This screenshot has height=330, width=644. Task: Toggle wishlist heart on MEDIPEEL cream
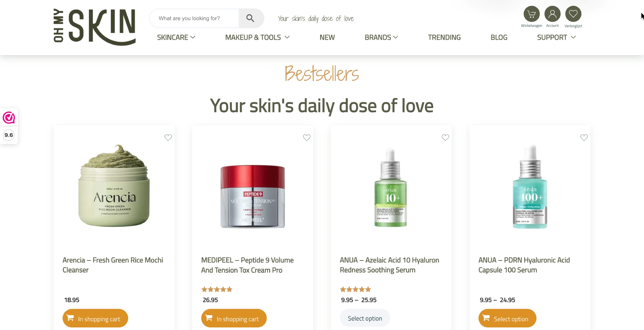pos(307,138)
